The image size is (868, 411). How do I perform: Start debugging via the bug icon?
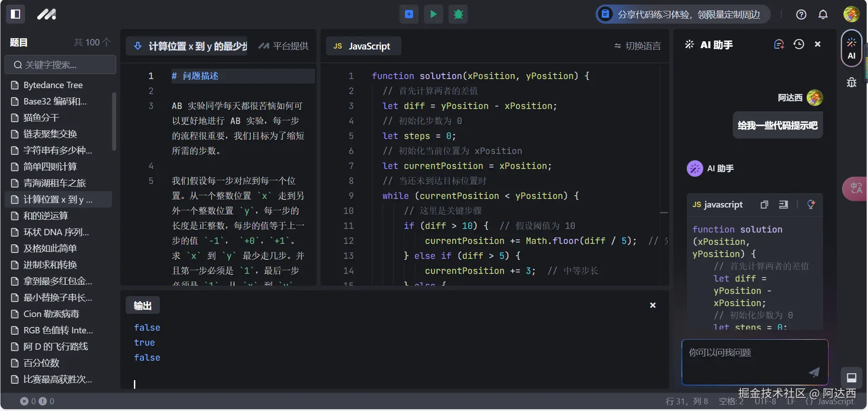458,14
